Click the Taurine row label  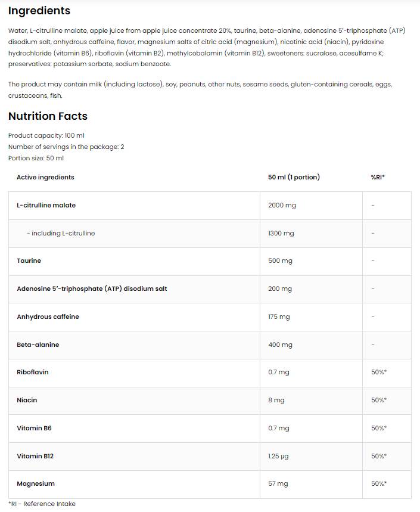(29, 260)
